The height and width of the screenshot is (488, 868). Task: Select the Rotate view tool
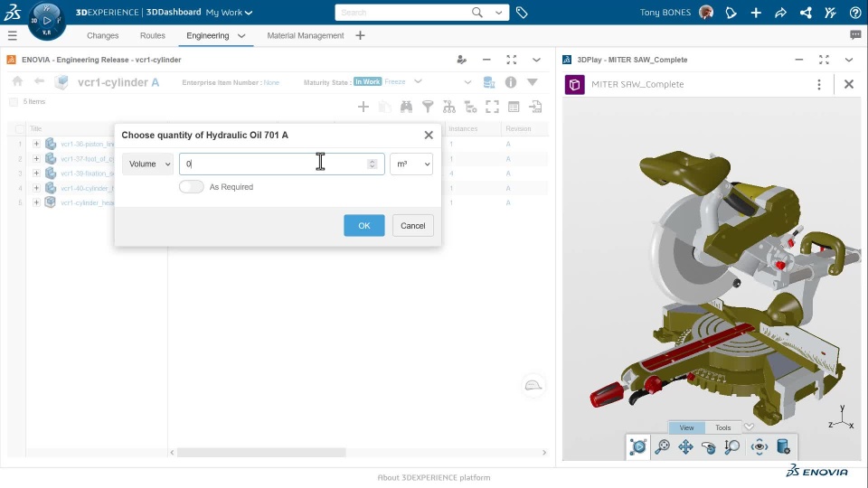point(709,446)
